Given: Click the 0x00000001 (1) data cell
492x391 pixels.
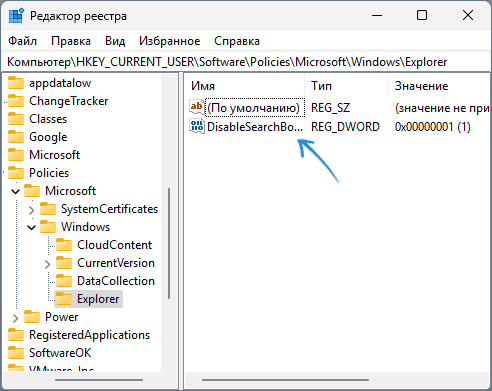Looking at the screenshot, I should coord(433,127).
